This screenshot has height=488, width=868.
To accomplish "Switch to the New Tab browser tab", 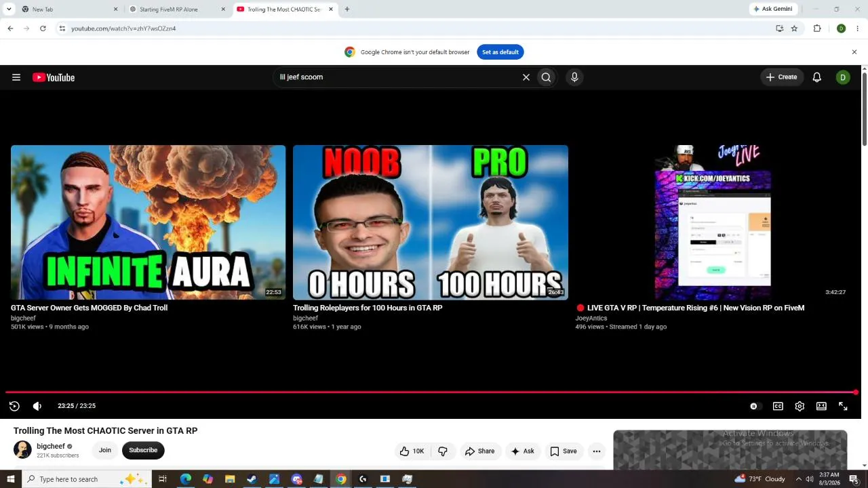I will [70, 9].
